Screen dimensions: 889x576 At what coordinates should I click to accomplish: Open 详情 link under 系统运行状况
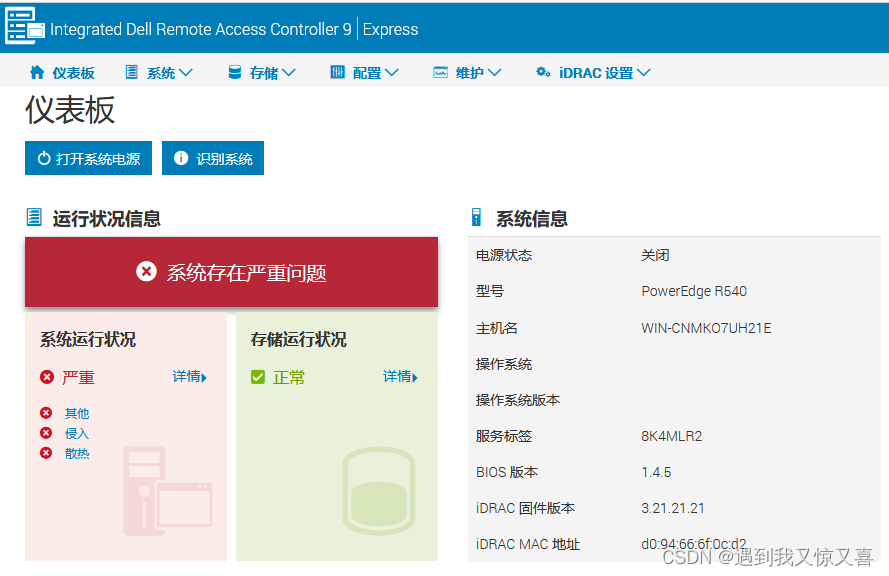pyautogui.click(x=190, y=376)
